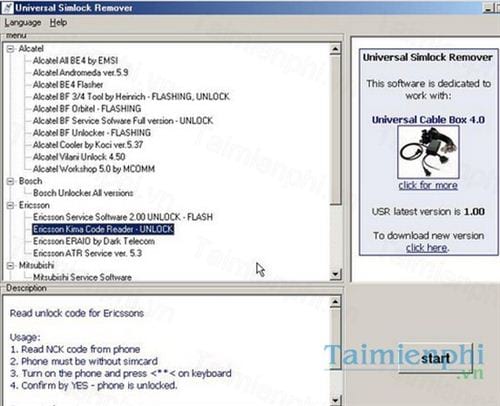500x406 pixels.
Task: Click the Mitsubishi category label
Action: coord(36,265)
